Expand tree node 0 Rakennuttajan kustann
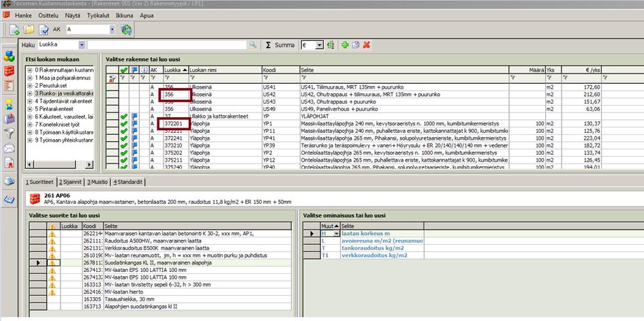This screenshot has width=644, height=321. click(x=30, y=70)
